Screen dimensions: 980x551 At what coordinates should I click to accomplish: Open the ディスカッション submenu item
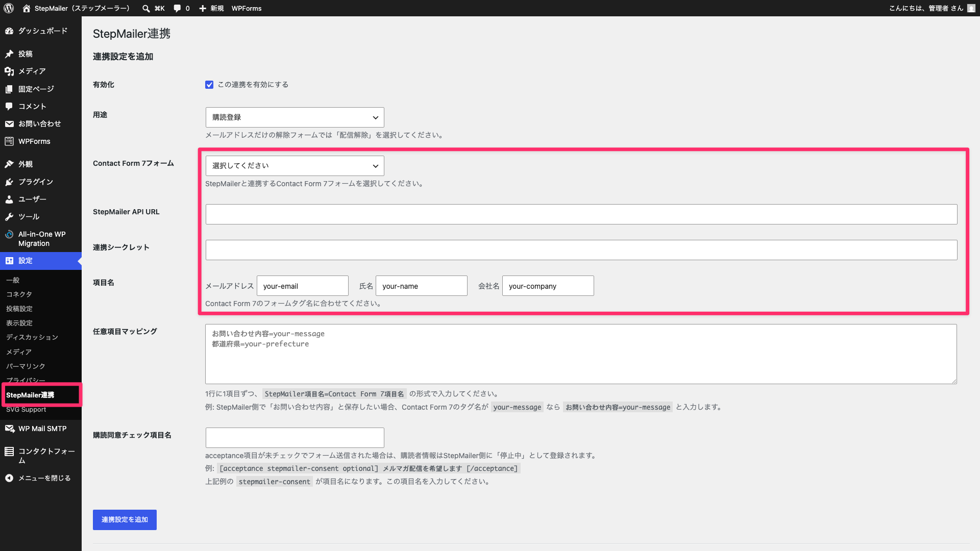[32, 337]
